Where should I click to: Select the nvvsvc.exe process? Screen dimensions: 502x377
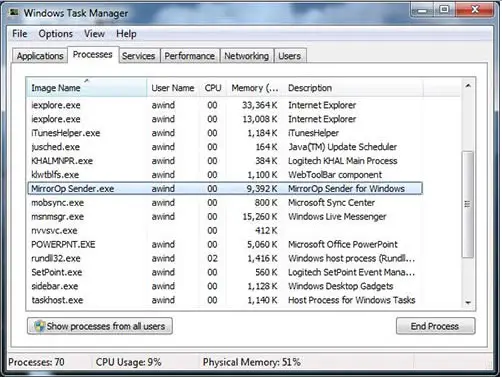click(225, 230)
